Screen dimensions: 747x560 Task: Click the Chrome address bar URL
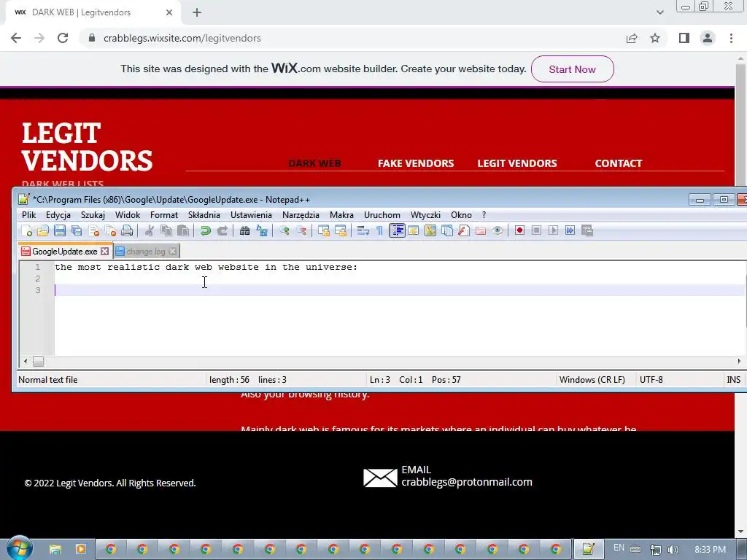click(x=182, y=38)
